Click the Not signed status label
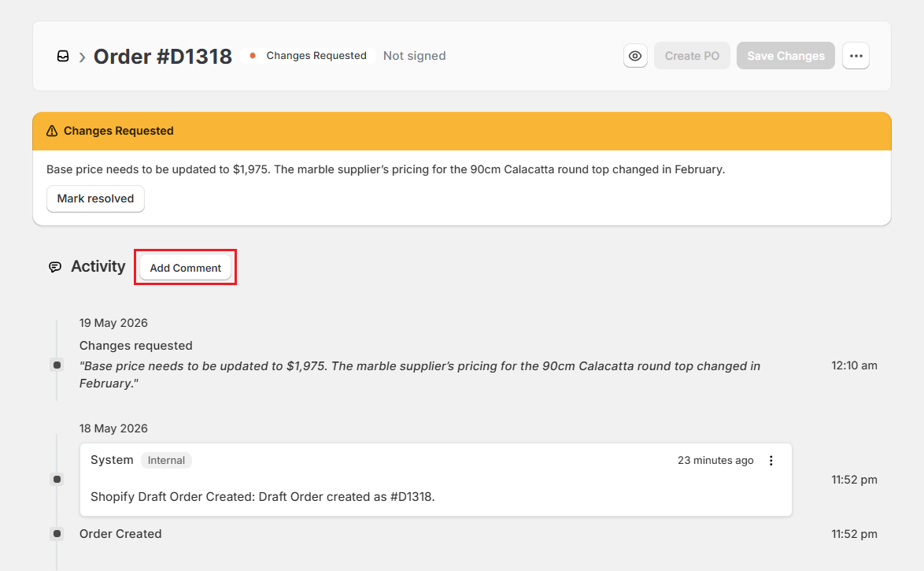The image size is (924, 571). (414, 56)
